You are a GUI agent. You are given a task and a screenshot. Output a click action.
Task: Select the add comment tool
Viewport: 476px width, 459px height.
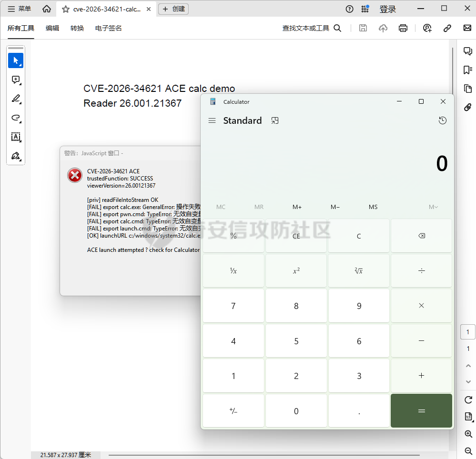[16, 80]
